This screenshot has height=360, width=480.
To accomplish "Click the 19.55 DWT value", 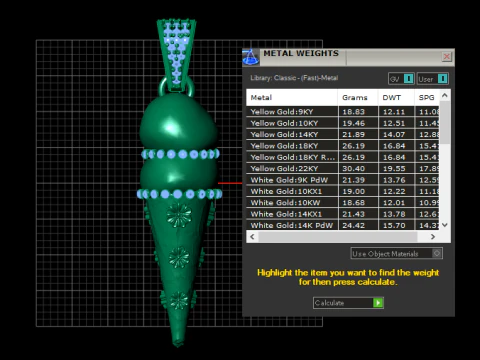I will tap(394, 169).
